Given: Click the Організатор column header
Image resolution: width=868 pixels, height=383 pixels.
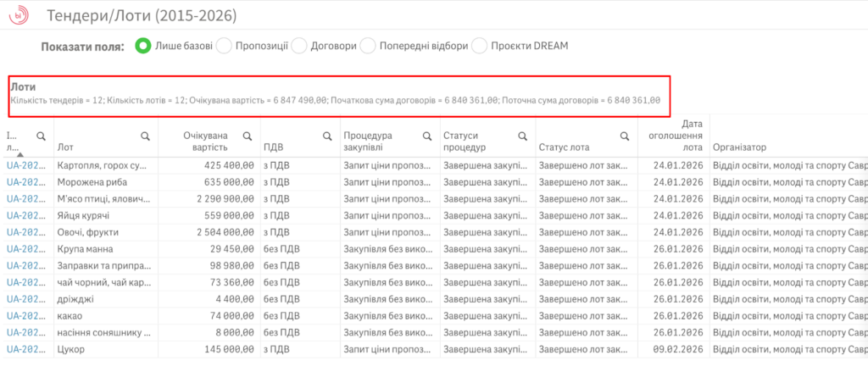Looking at the screenshot, I should (x=740, y=147).
